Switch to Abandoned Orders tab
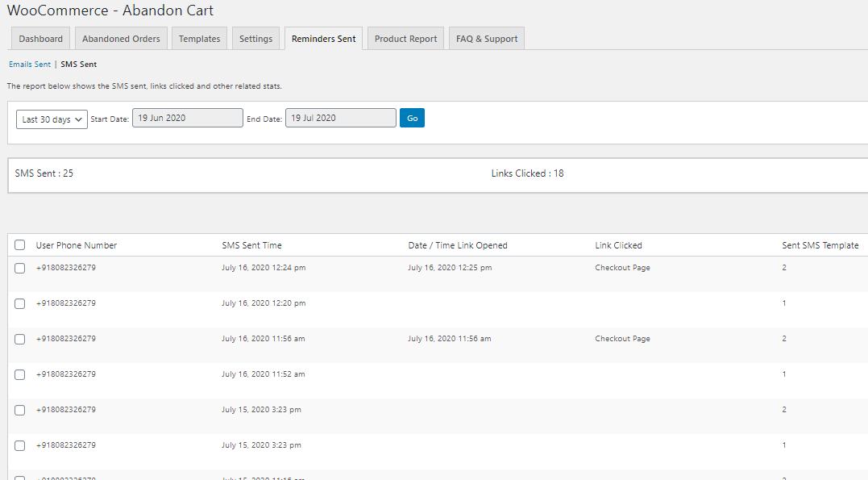 (x=121, y=38)
